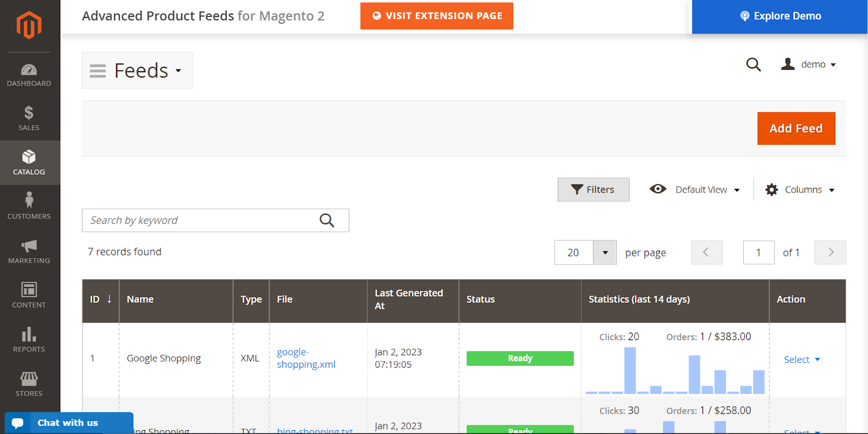Click the Magento logo icon
The width and height of the screenshot is (868, 434).
tap(29, 25)
